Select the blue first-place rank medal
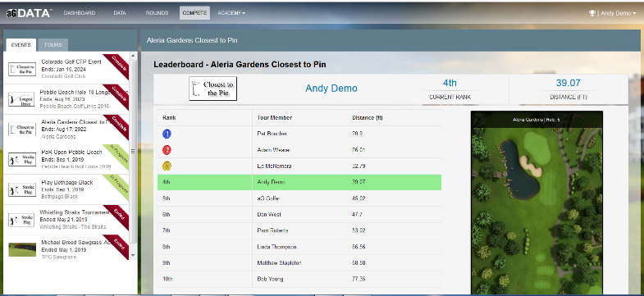This screenshot has width=644, height=296. tap(167, 134)
